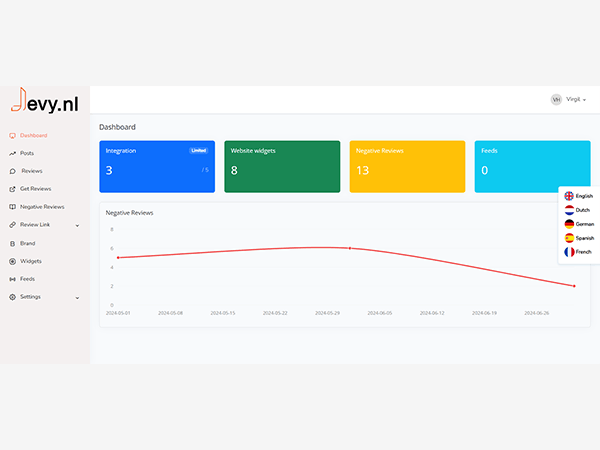This screenshot has width=600, height=450.
Task: Click the Feeds broadcast icon
Action: 13,279
